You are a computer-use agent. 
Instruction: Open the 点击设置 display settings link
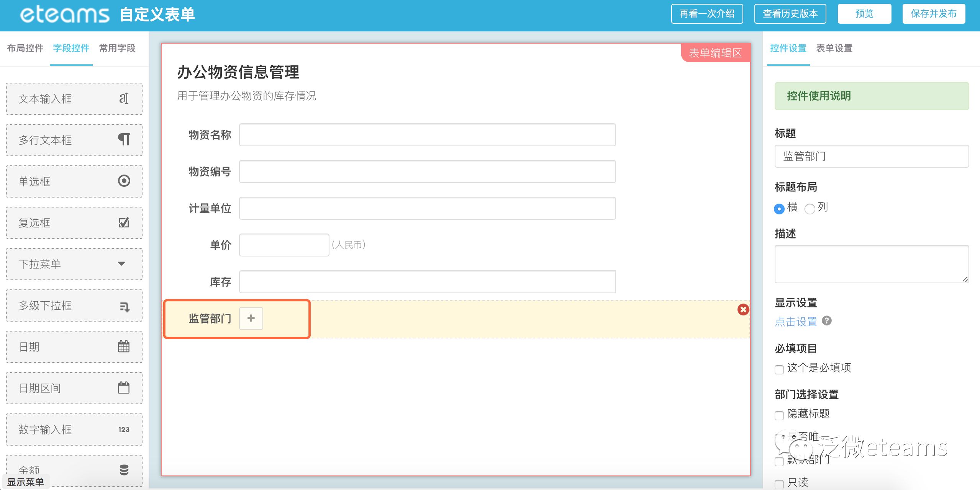coord(796,322)
